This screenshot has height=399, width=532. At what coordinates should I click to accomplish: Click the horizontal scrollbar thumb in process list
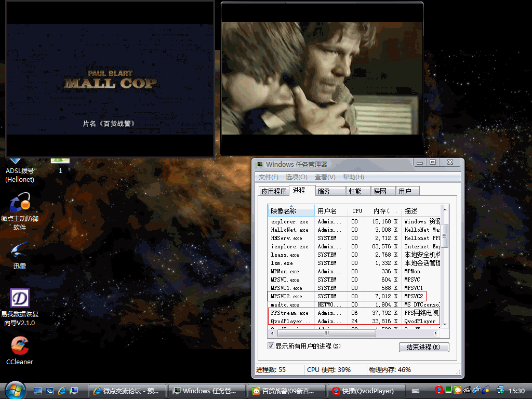327,333
